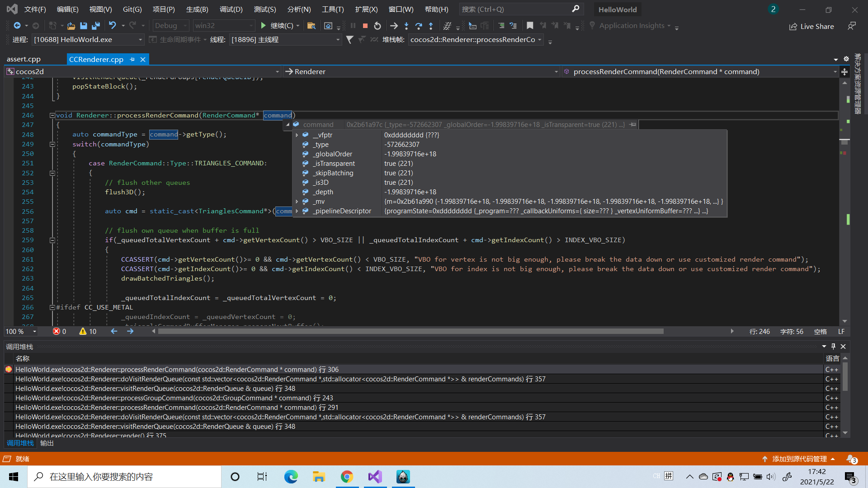The image size is (868, 488).
Task: Toggle auto-hide pin on call stack panel
Action: click(833, 347)
